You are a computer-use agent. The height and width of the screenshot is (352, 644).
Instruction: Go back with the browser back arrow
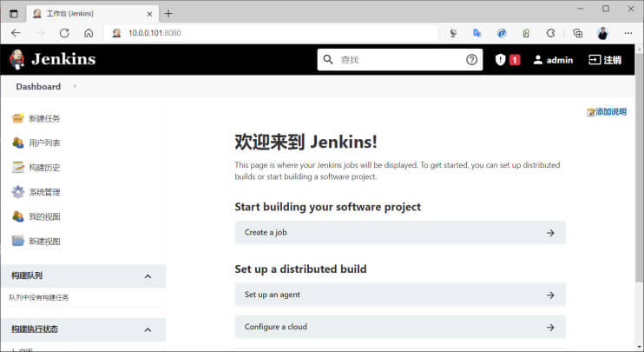point(16,33)
